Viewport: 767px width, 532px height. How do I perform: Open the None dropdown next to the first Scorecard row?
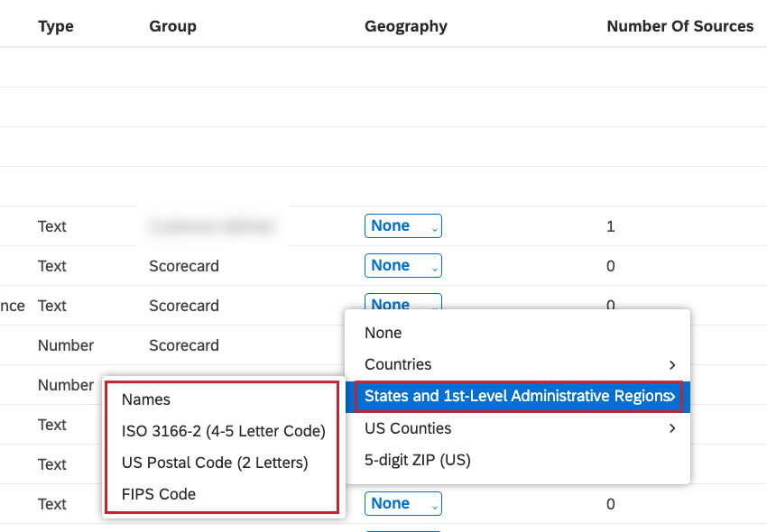(402, 265)
